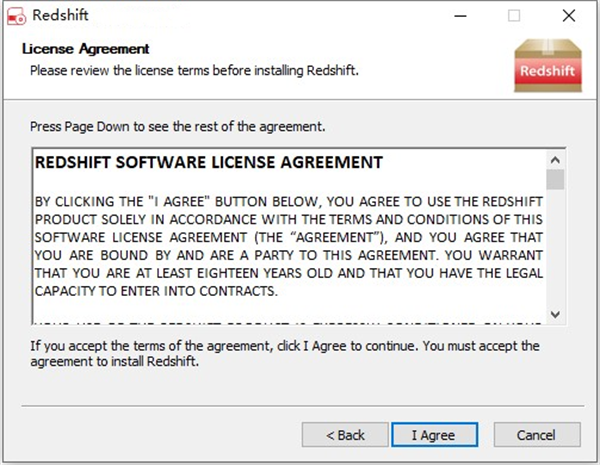Screen dimensions: 600x465
Task: Click the Redshift icon in the title bar
Action: tap(16, 16)
